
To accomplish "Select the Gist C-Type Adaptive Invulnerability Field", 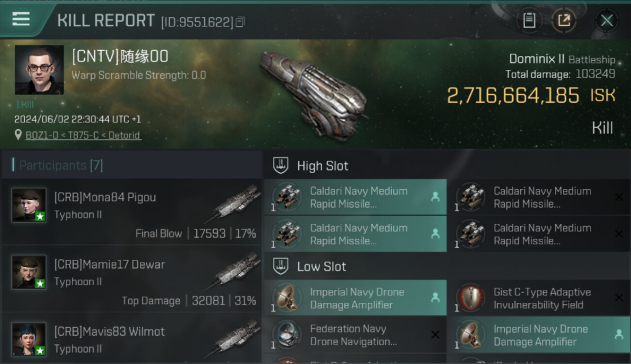I will [542, 298].
